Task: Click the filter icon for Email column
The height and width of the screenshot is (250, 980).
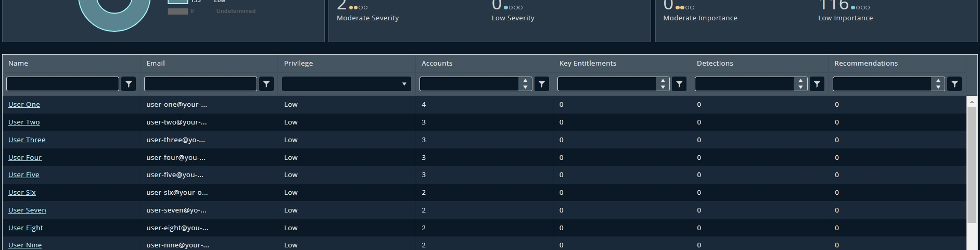Action: [x=266, y=84]
